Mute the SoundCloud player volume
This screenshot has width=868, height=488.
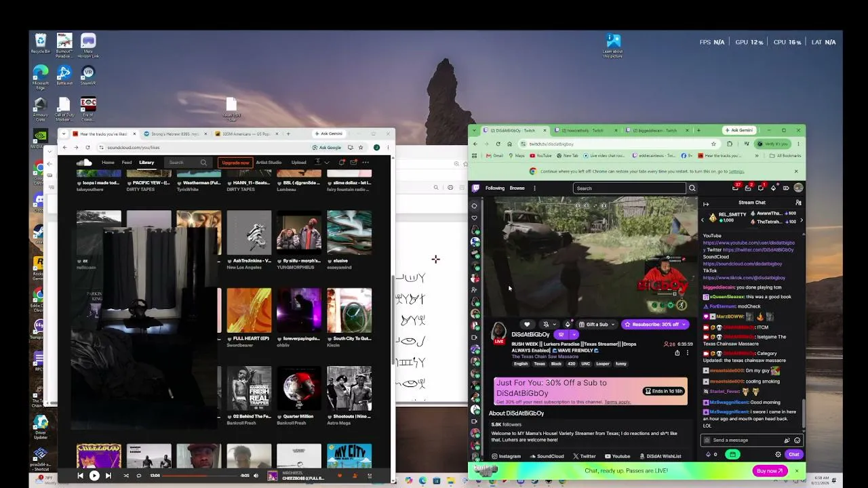tap(256, 476)
